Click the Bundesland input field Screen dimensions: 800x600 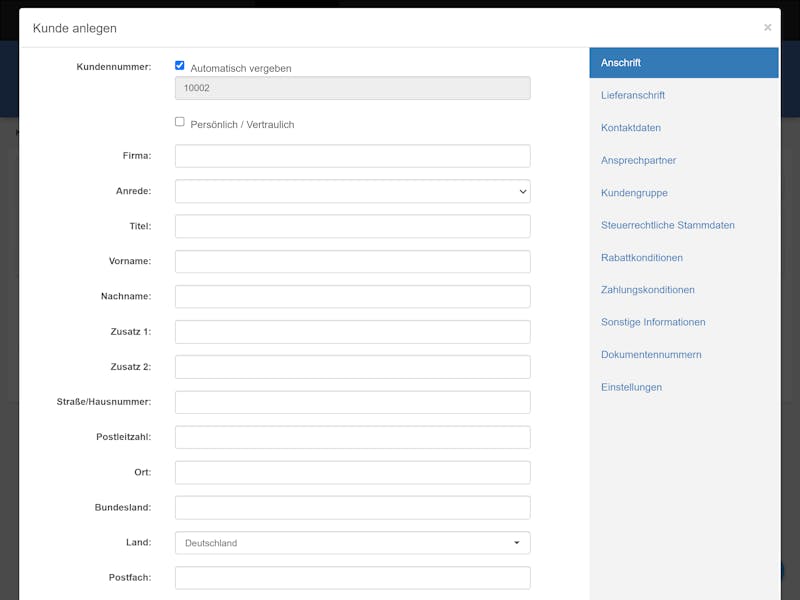coord(353,508)
